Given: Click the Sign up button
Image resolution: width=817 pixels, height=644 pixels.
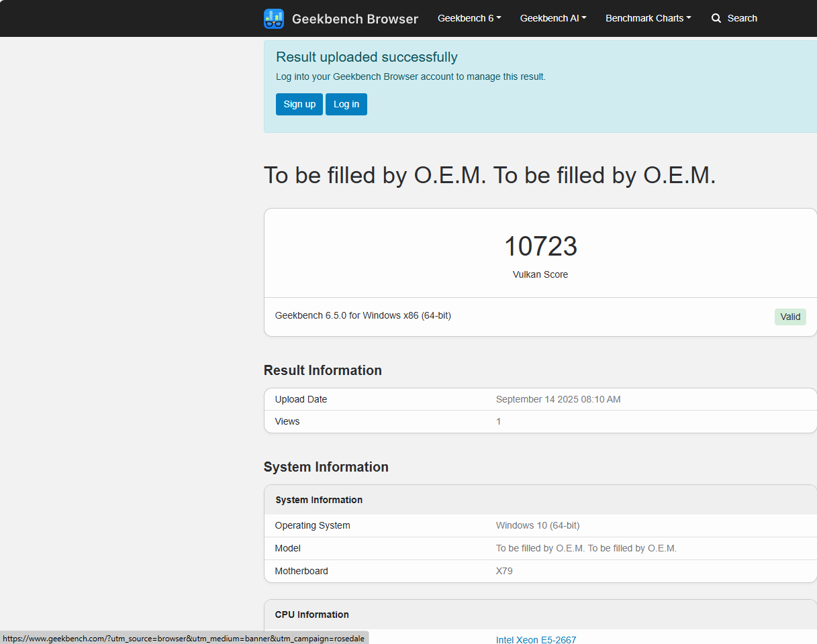Looking at the screenshot, I should click(299, 104).
